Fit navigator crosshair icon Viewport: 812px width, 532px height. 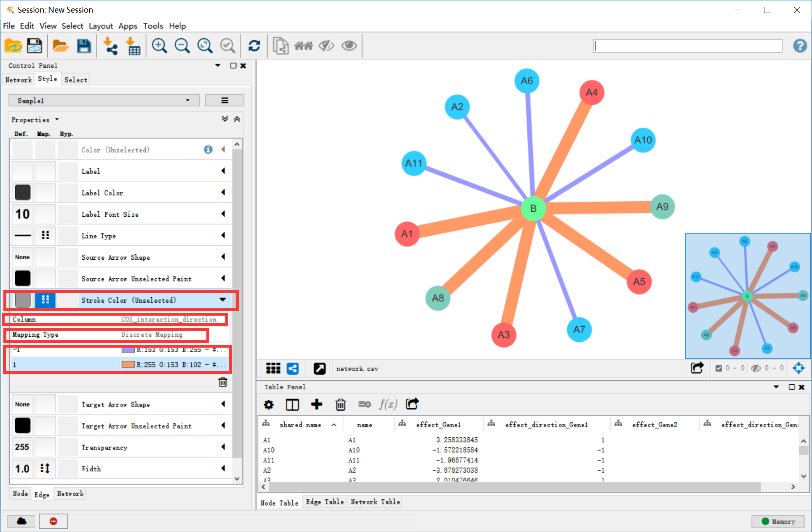(799, 368)
